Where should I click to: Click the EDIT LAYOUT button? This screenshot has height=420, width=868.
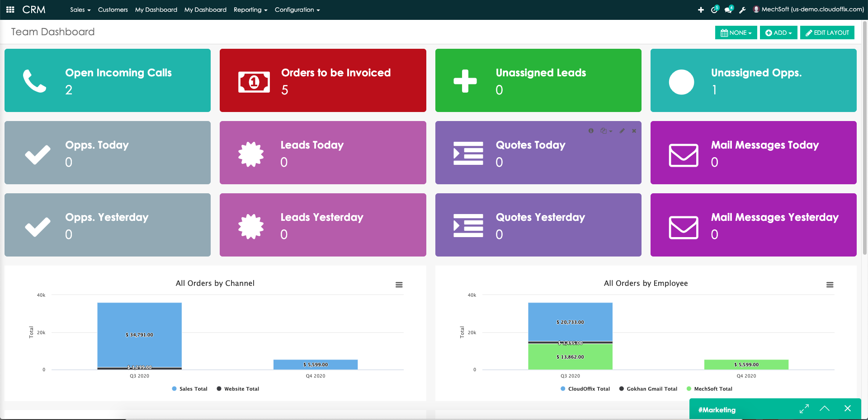click(827, 33)
